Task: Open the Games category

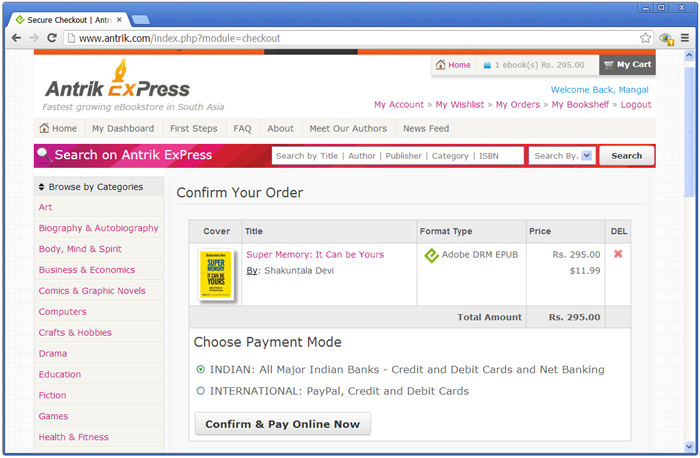Action: pyautogui.click(x=53, y=416)
